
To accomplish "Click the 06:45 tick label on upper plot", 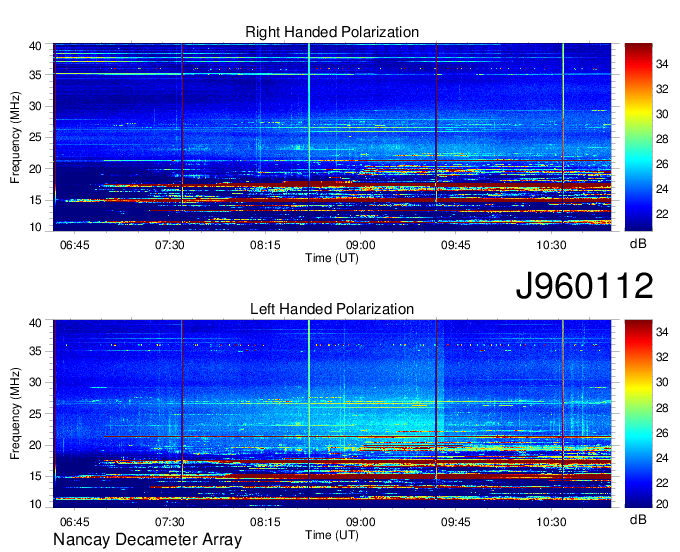I will point(75,245).
